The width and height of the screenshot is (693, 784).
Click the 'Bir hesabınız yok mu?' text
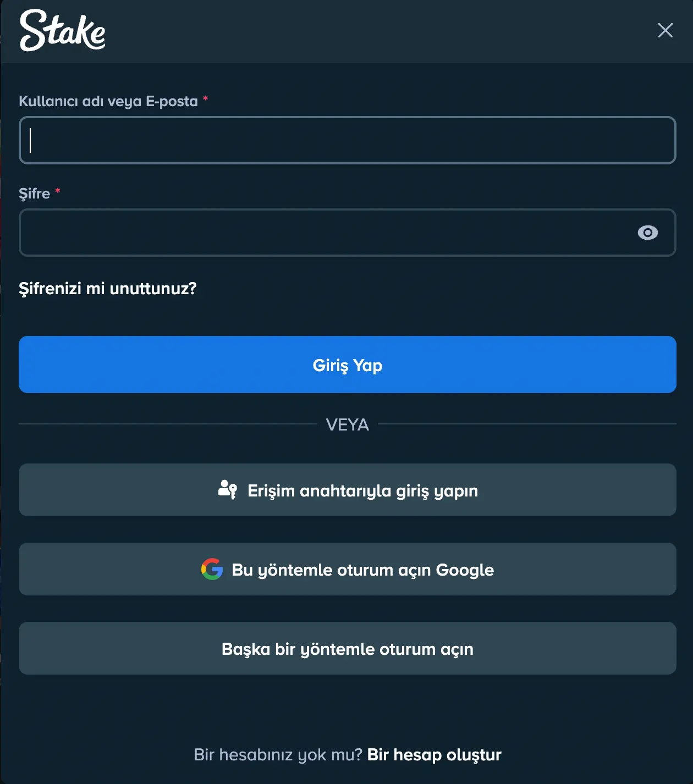coord(278,754)
